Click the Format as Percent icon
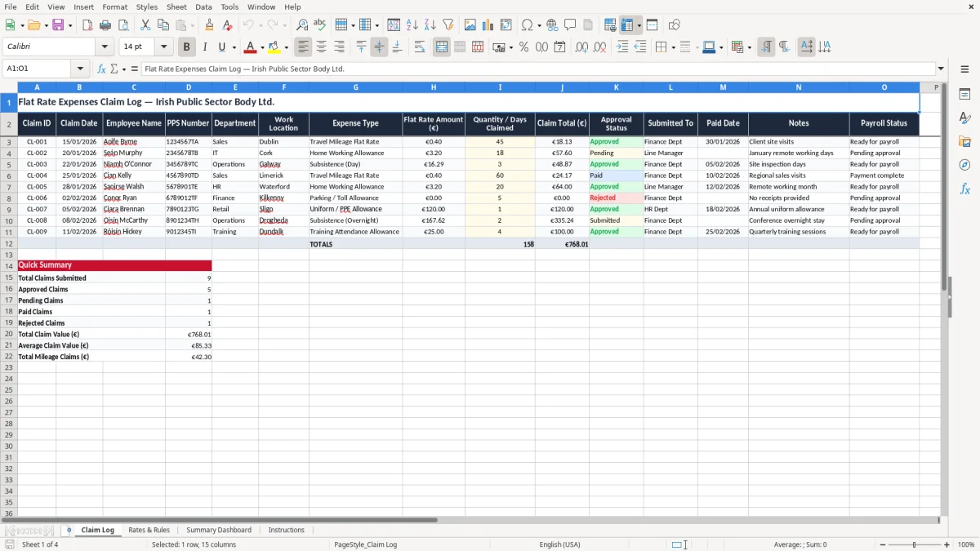This screenshot has height=551, width=980. tap(523, 47)
